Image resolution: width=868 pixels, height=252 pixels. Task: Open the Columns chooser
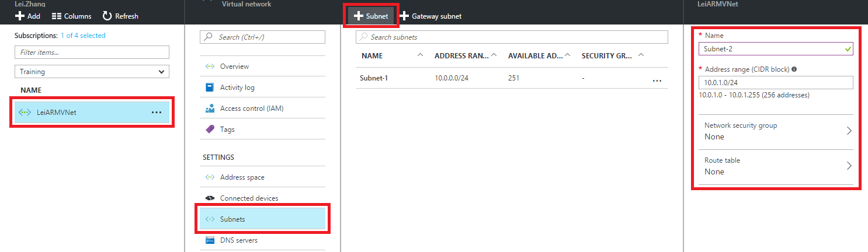(72, 16)
